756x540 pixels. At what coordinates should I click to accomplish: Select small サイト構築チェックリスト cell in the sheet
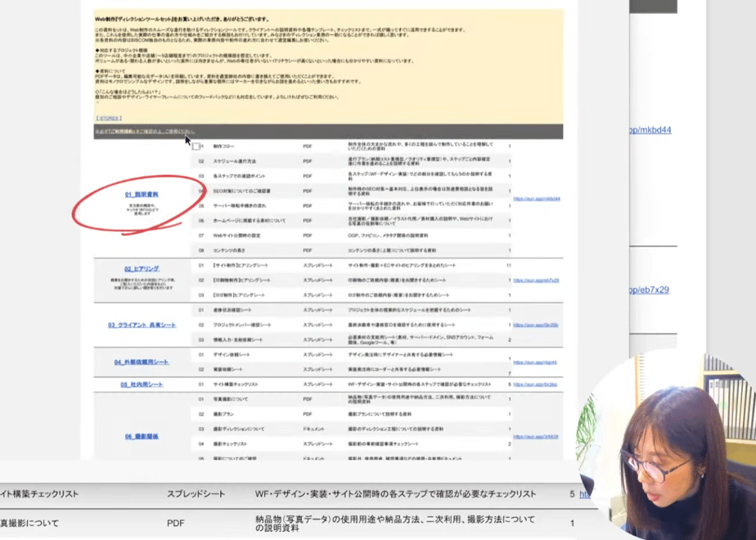click(x=236, y=385)
